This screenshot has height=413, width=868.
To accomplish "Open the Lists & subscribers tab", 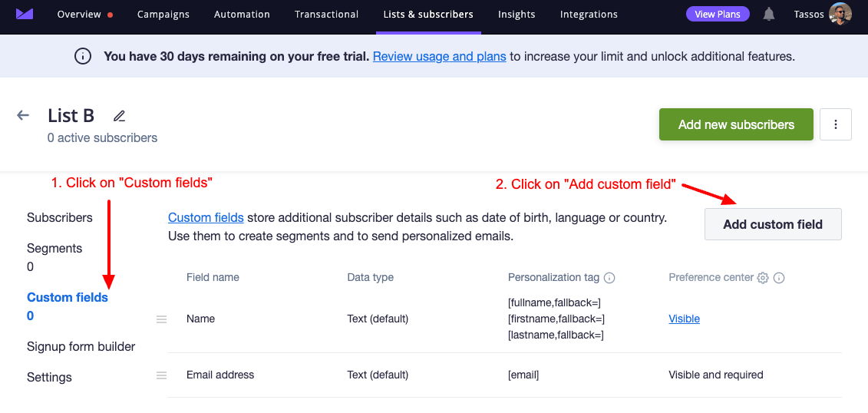I will tap(428, 15).
